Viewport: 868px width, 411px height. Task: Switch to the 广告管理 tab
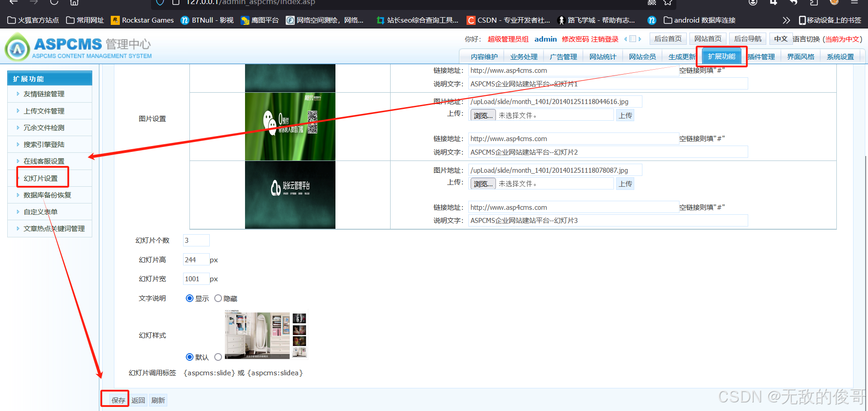point(563,56)
